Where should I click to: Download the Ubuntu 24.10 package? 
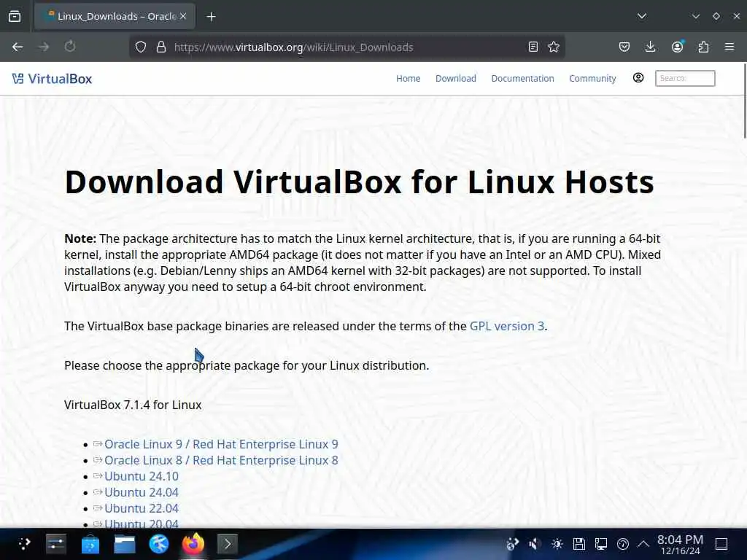[x=142, y=476]
